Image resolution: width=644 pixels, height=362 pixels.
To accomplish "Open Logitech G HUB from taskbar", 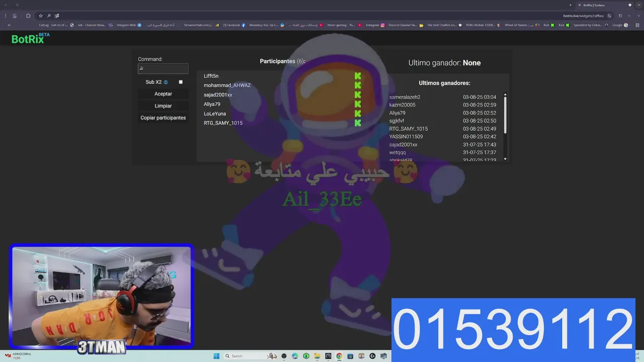I will click(x=372, y=356).
